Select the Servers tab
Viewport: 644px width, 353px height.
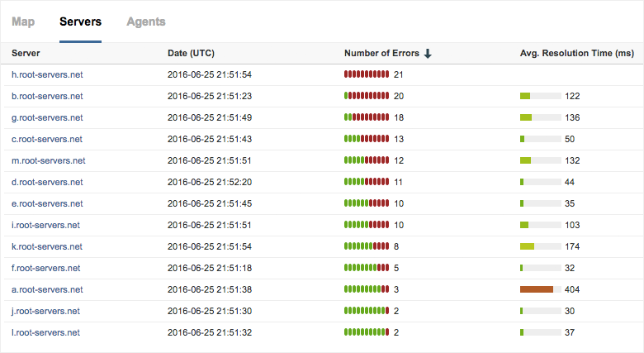pyautogui.click(x=80, y=22)
